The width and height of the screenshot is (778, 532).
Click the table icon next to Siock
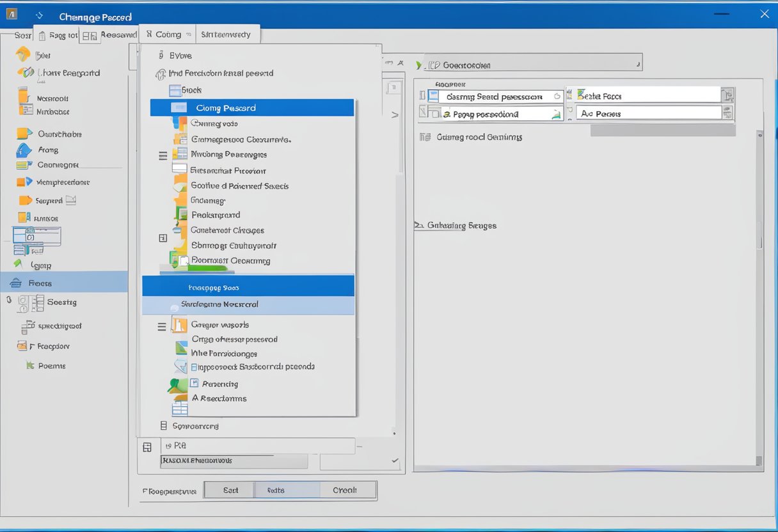tap(175, 90)
